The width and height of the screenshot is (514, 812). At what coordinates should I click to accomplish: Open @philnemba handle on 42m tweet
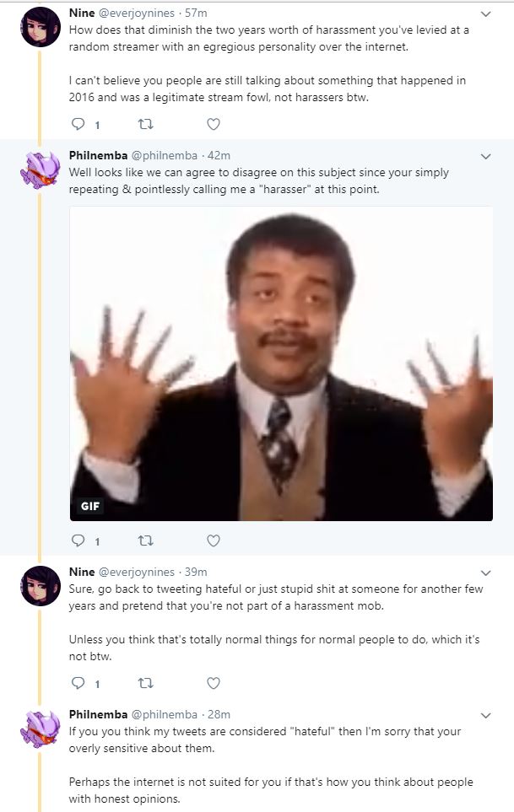(x=165, y=155)
